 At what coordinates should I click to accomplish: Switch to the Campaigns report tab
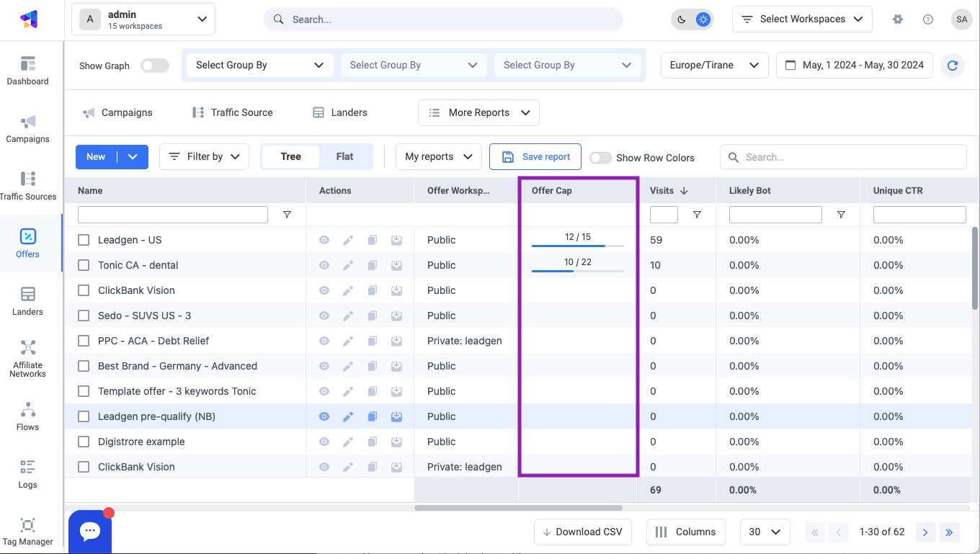117,112
